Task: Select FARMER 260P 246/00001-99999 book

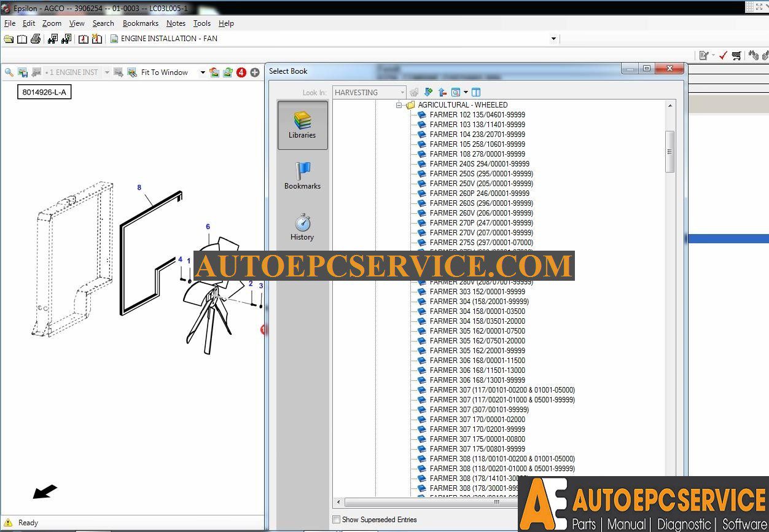Action: 480,194
